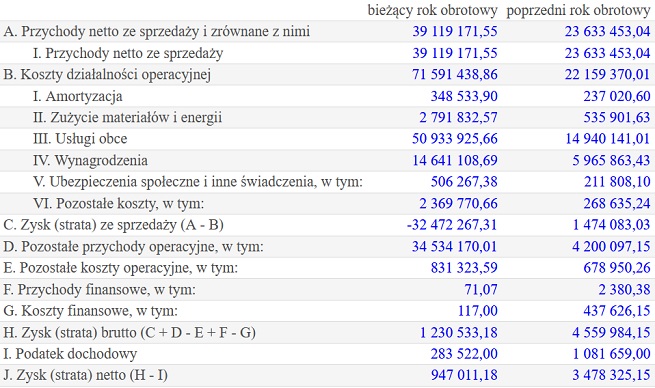Screen dimensions: 655x388
Task: Select 'VI. Pozostałe koszty, w tym:' label
Action: [119, 204]
